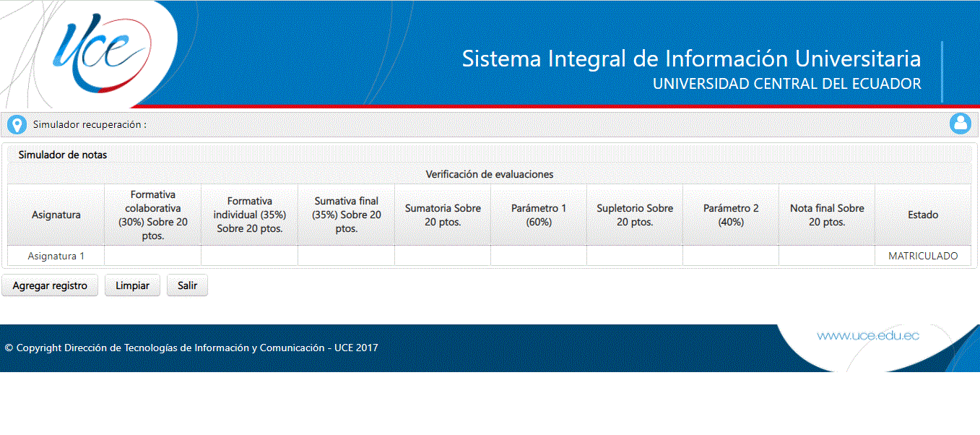Screen dimensions: 980x435
Task: Click the Sumativa final input cell
Action: pos(346,255)
